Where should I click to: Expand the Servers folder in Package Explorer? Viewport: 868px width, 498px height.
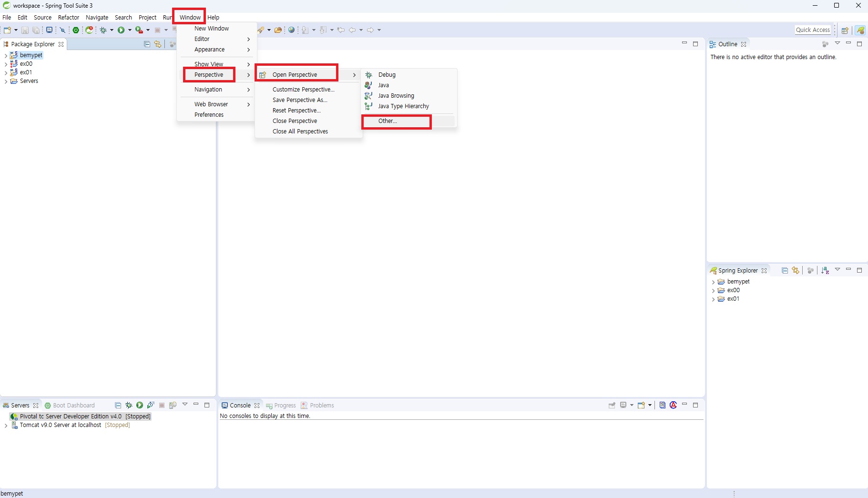click(6, 81)
